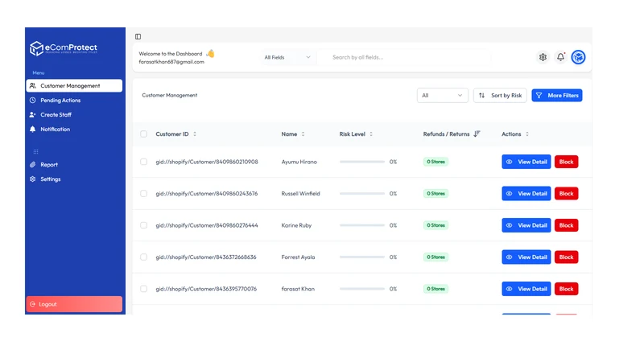644x362 pixels.
Task: Check the Ayumu Hirano row checkbox
Action: click(x=143, y=162)
